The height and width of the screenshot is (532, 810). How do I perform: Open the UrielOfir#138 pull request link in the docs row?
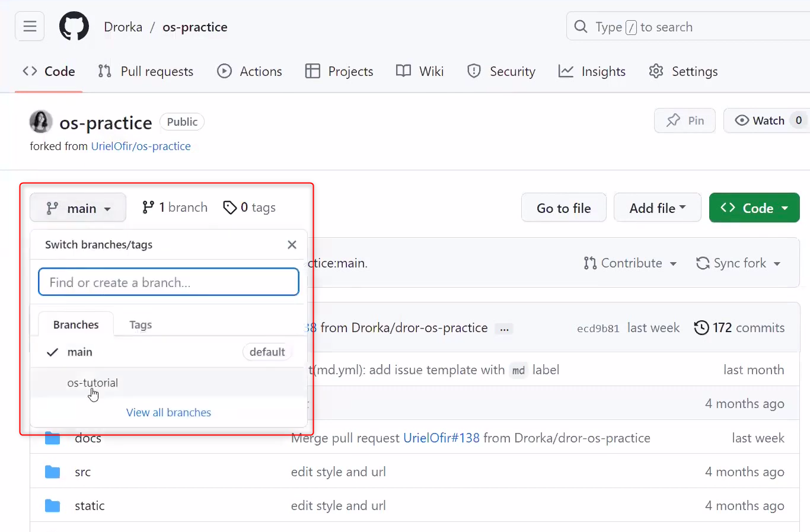(441, 438)
